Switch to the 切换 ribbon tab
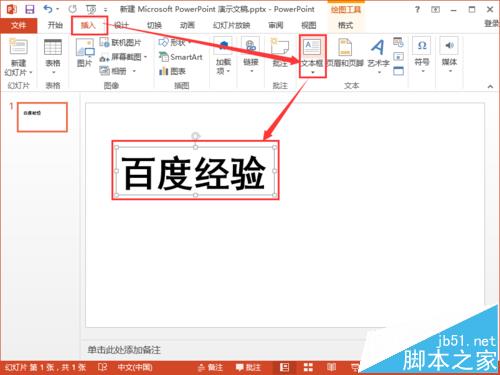The height and width of the screenshot is (375, 500). (x=154, y=25)
